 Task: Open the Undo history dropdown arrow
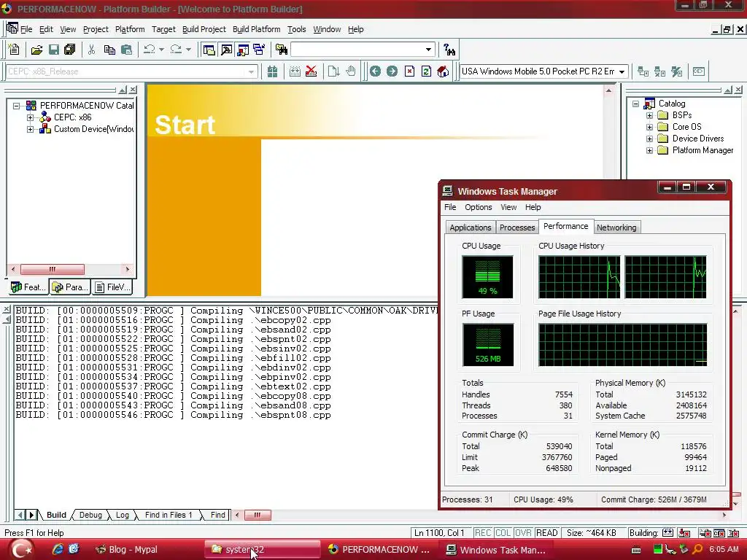pyautogui.click(x=161, y=50)
